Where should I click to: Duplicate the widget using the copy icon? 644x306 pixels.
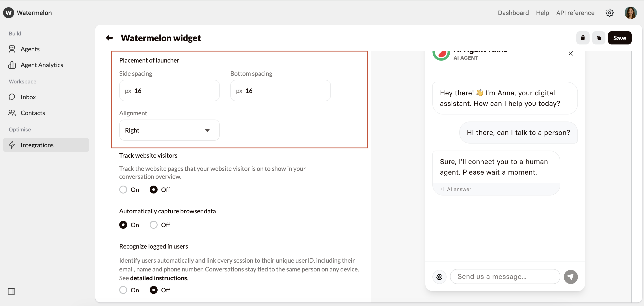pos(599,38)
